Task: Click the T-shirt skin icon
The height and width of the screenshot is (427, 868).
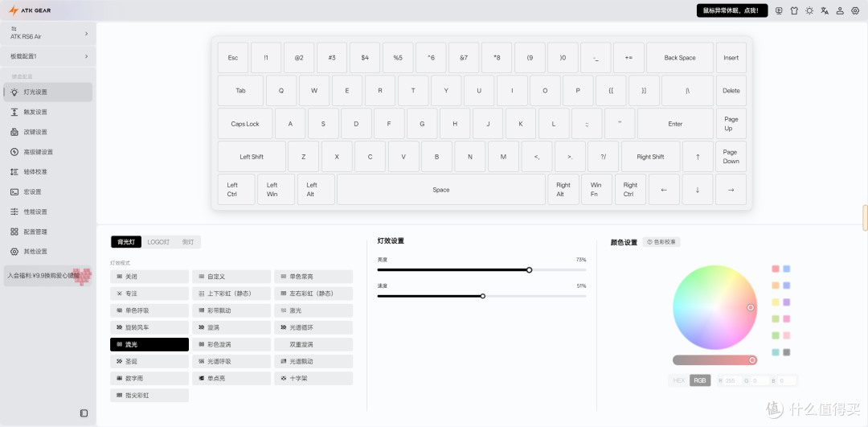Action: 794,10
